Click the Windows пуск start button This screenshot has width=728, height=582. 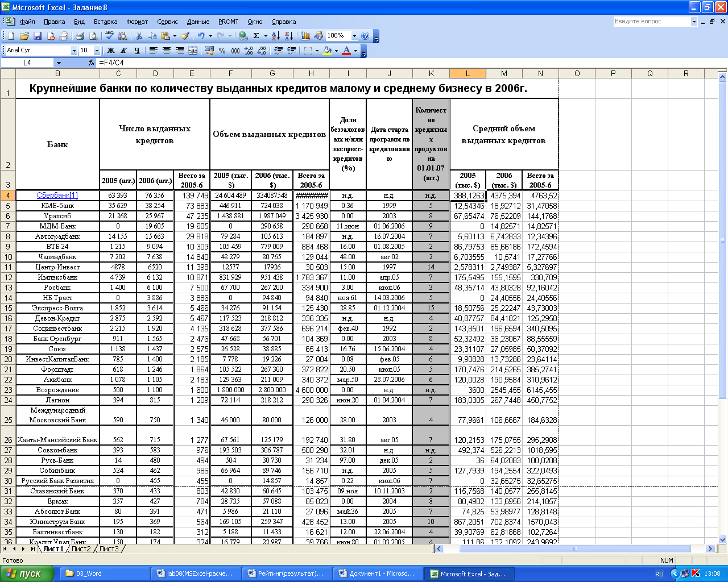point(26,573)
